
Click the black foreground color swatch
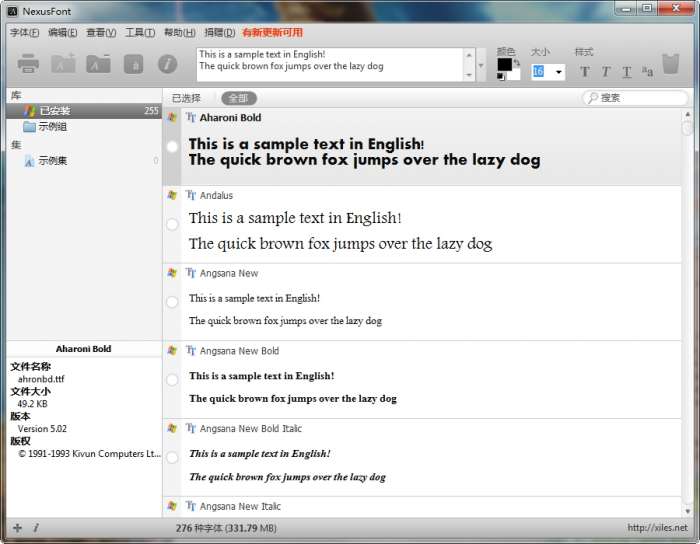pos(504,65)
